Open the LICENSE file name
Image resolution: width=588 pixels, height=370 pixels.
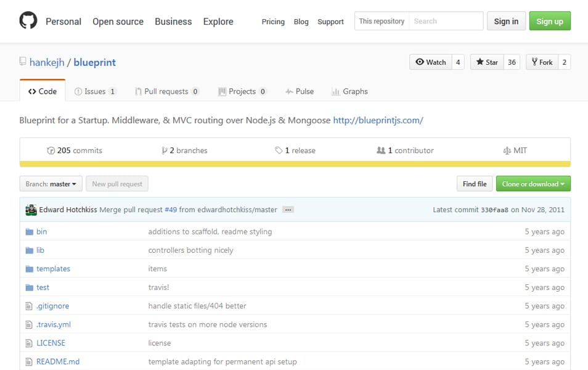[51, 343]
